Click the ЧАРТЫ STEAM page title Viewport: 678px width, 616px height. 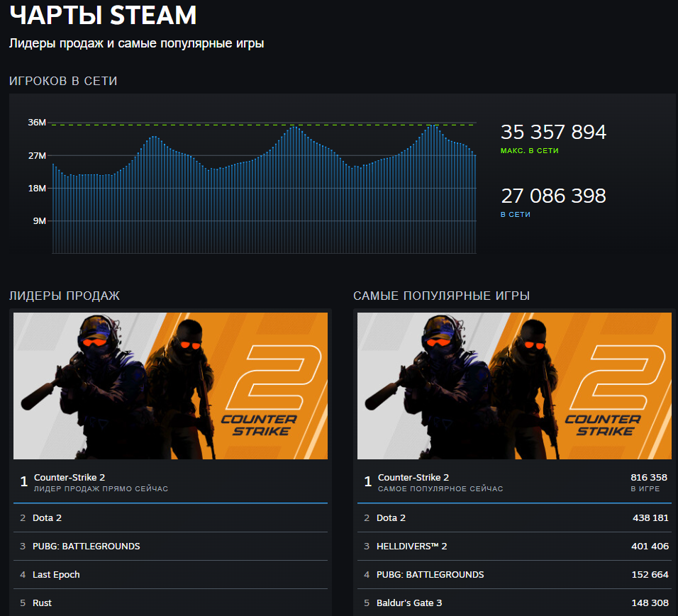pos(103,15)
